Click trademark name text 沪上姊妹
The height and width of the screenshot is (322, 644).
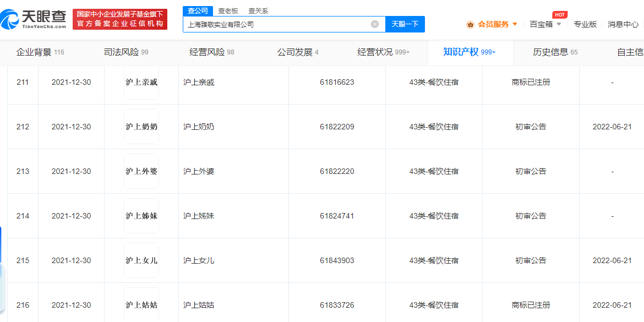point(199,216)
